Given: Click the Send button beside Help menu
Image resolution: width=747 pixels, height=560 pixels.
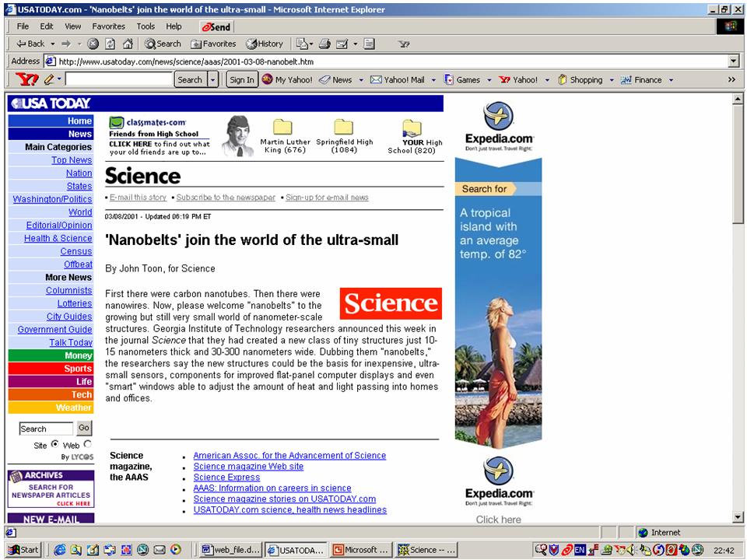Looking at the screenshot, I should tap(216, 27).
